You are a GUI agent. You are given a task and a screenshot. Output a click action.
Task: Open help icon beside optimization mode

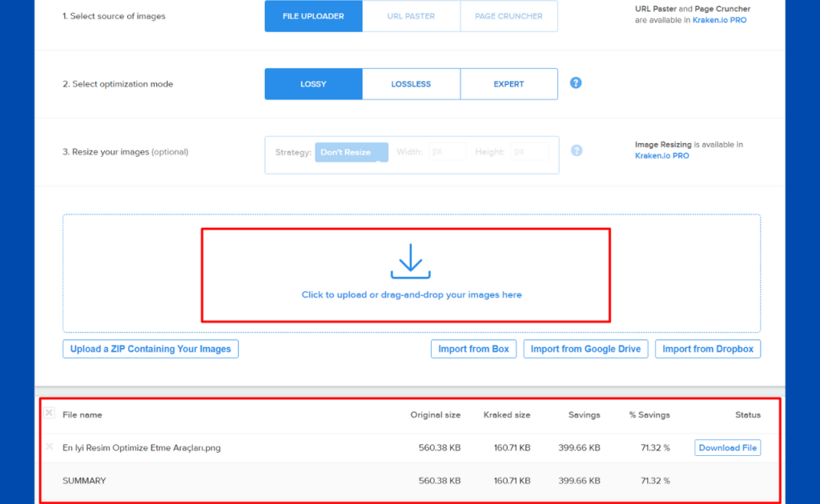click(576, 83)
